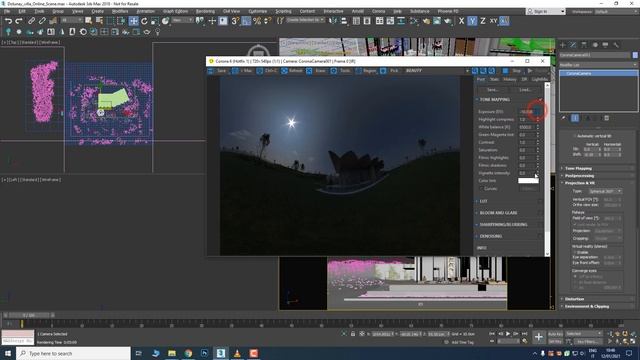Open the BEAUTY render element dropdown
640x360 pixels.
438,71
